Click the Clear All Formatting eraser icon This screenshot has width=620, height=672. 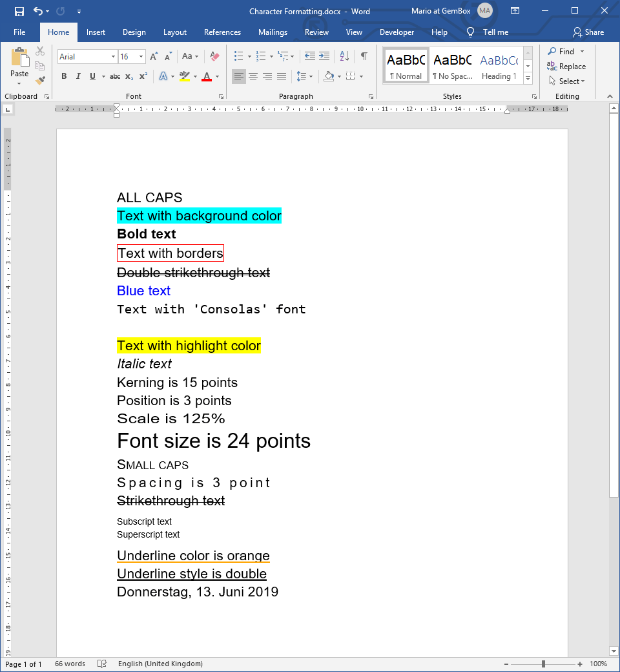click(215, 57)
